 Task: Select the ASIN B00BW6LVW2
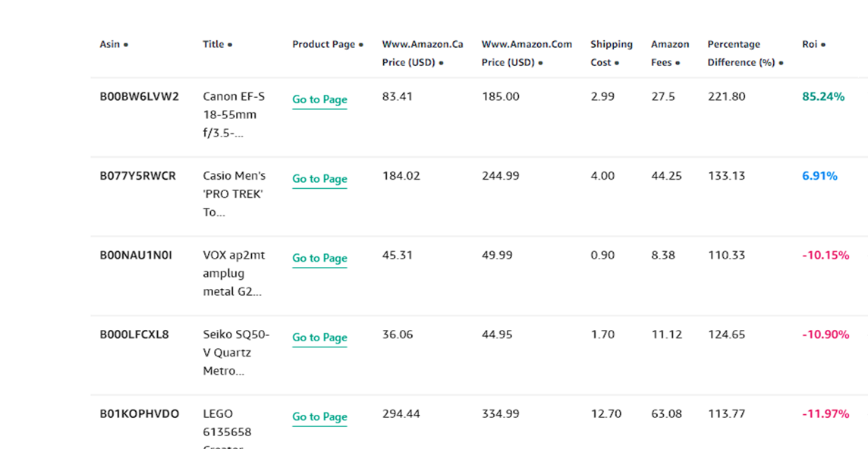click(139, 96)
